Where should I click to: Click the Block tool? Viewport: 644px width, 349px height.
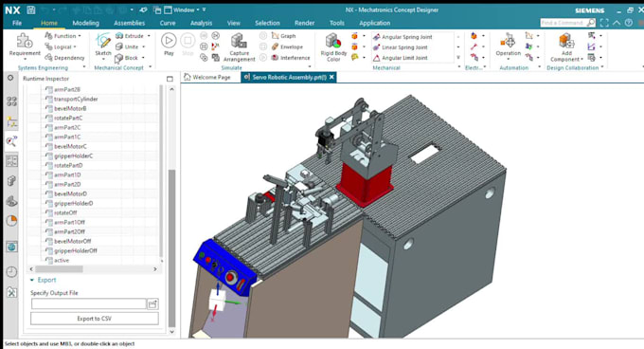(x=127, y=58)
